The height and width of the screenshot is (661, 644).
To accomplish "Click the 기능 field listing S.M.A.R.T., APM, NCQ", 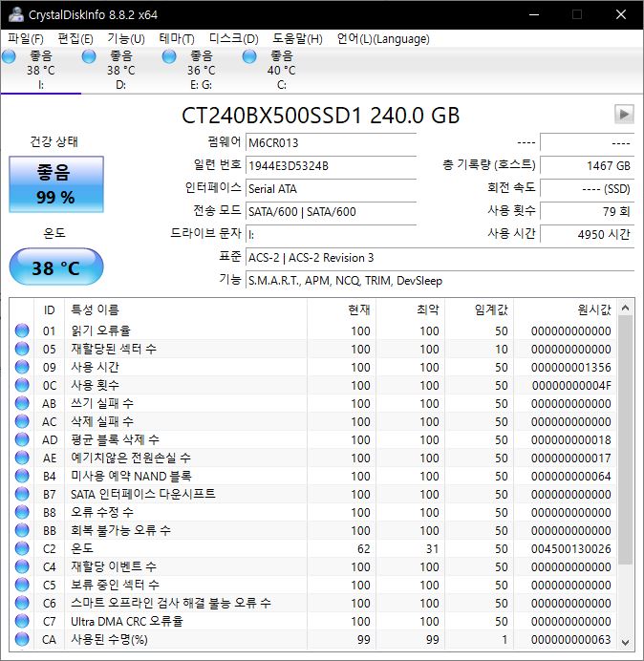I will [440, 280].
